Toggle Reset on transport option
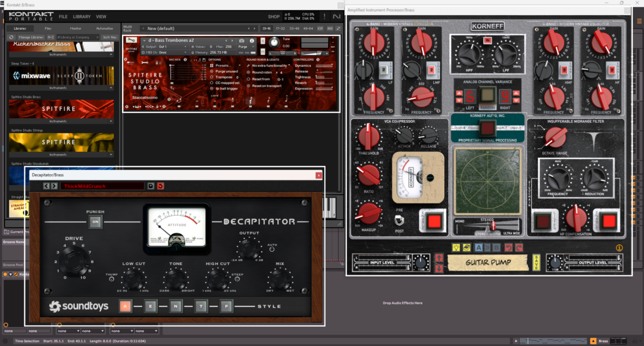The height and width of the screenshot is (346, 644). tap(249, 86)
